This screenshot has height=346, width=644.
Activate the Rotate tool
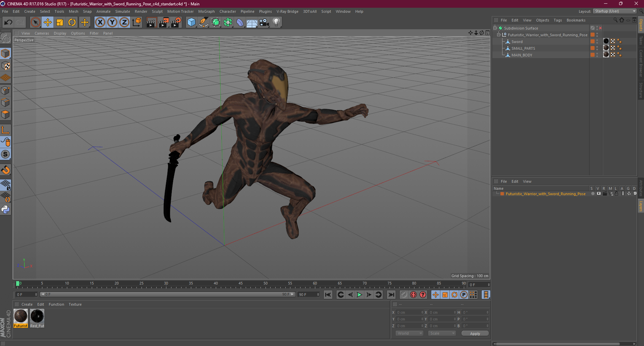click(x=72, y=23)
